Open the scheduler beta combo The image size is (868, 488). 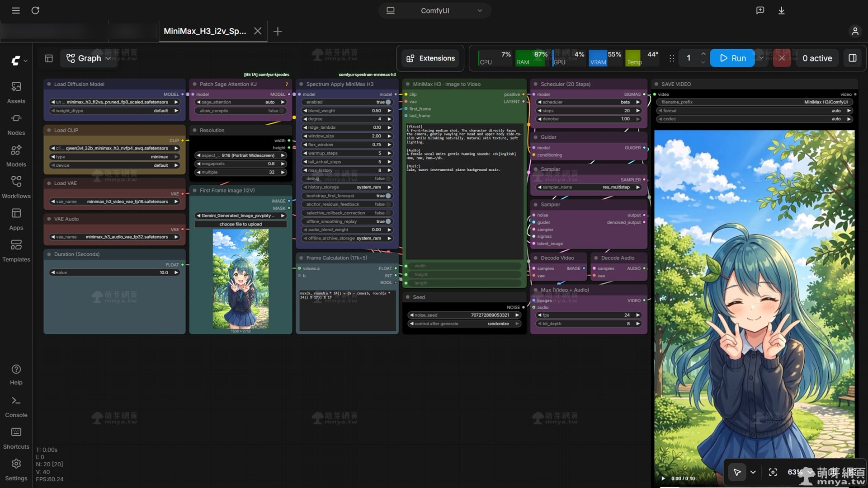pyautogui.click(x=589, y=102)
